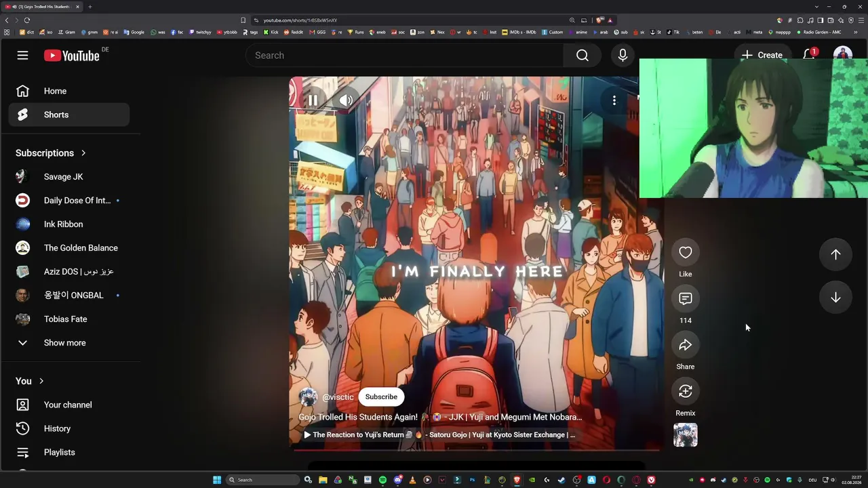Go to the YouTube home logo

click(72, 56)
